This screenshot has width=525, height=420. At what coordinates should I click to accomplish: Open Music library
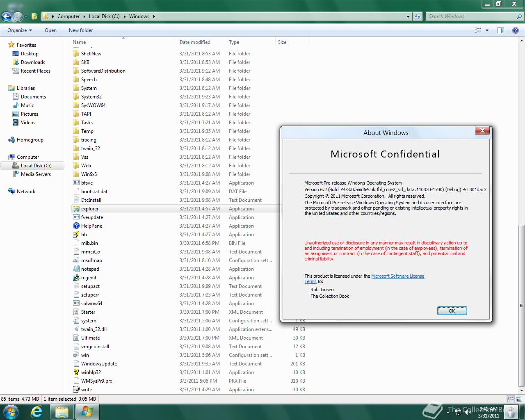point(27,105)
